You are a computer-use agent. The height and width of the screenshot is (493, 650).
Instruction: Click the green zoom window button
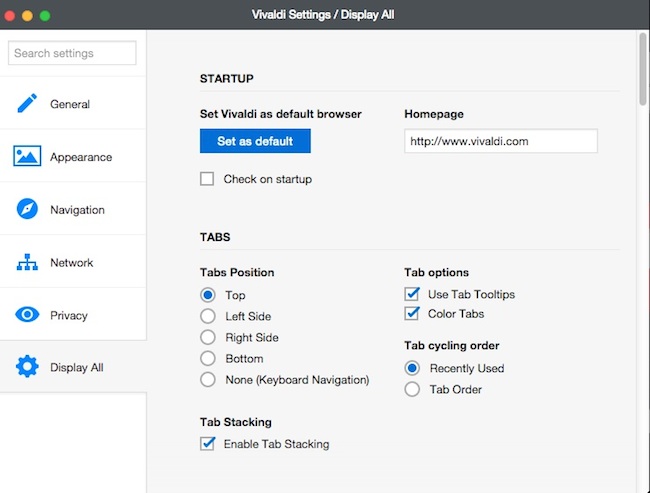click(x=45, y=16)
